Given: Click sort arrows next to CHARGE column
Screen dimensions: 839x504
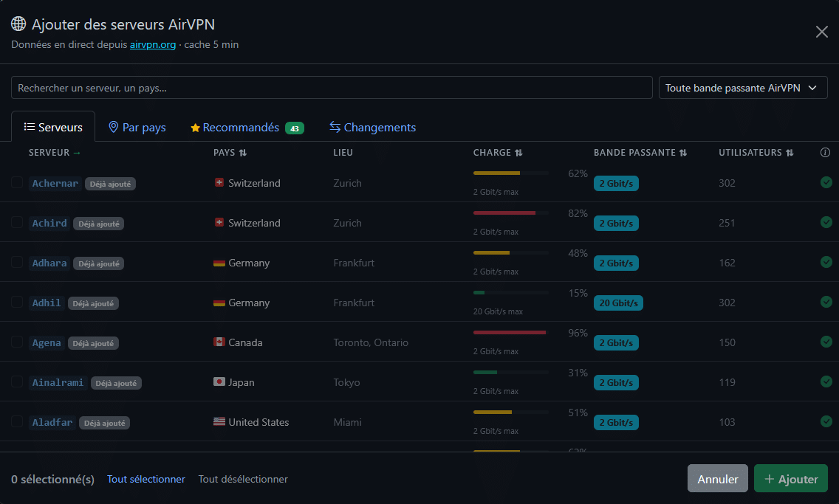Looking at the screenshot, I should [x=518, y=153].
